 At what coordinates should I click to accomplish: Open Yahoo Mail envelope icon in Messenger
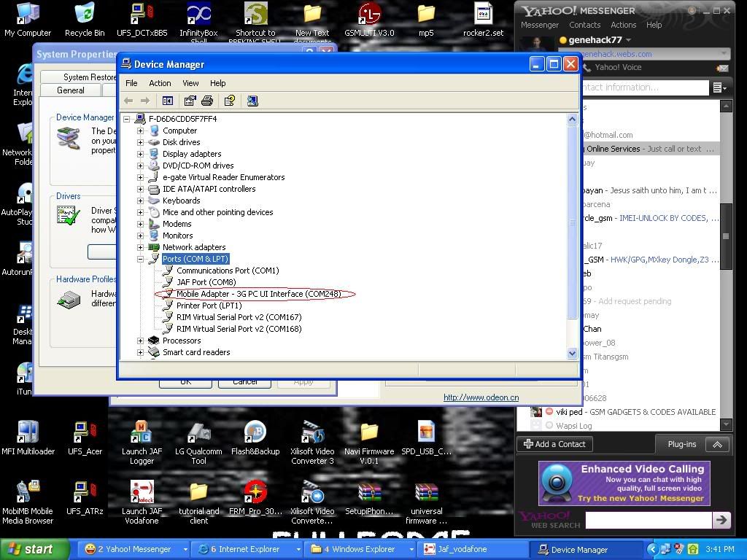722,68
